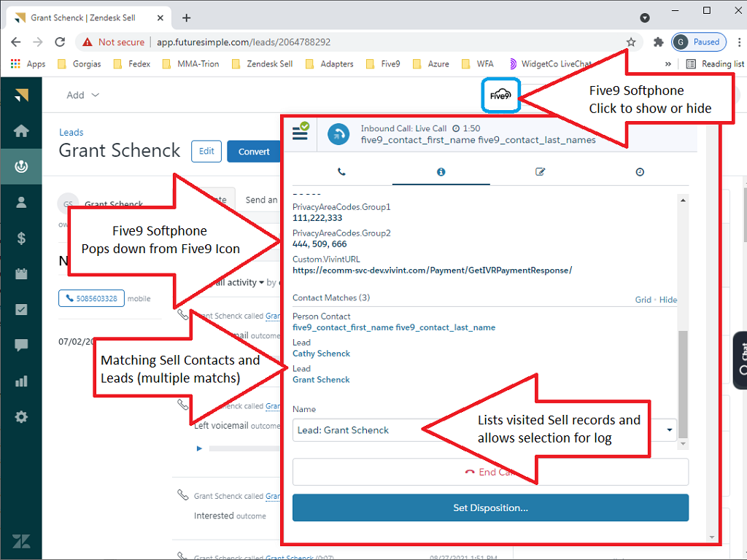Screen dimensions: 747x560
Task: Open Reports via the bar chart sidebar icon
Action: [x=21, y=381]
